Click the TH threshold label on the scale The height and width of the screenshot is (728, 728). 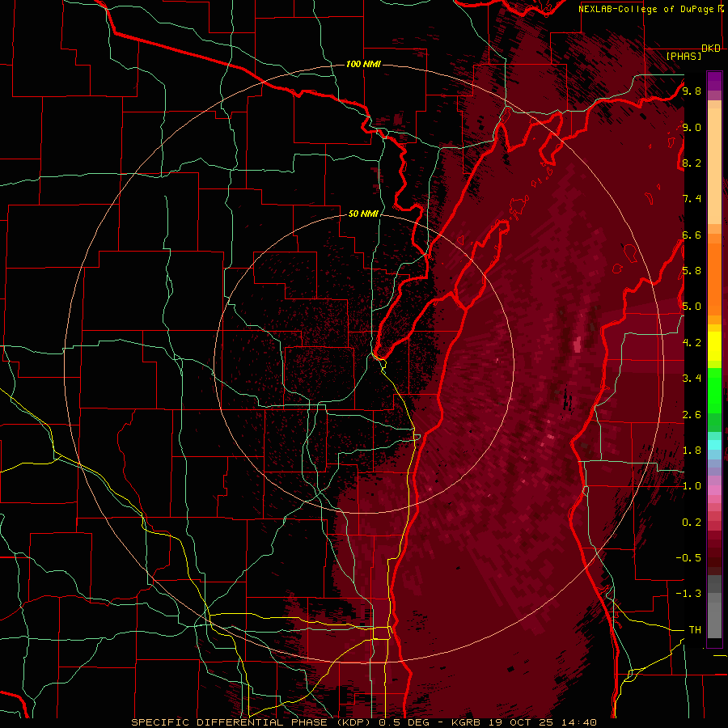click(x=695, y=629)
